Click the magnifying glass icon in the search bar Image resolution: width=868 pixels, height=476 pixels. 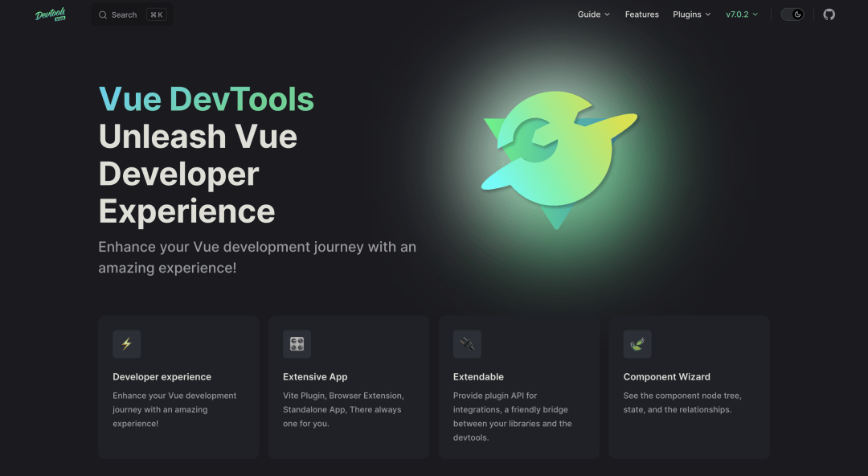pos(102,14)
